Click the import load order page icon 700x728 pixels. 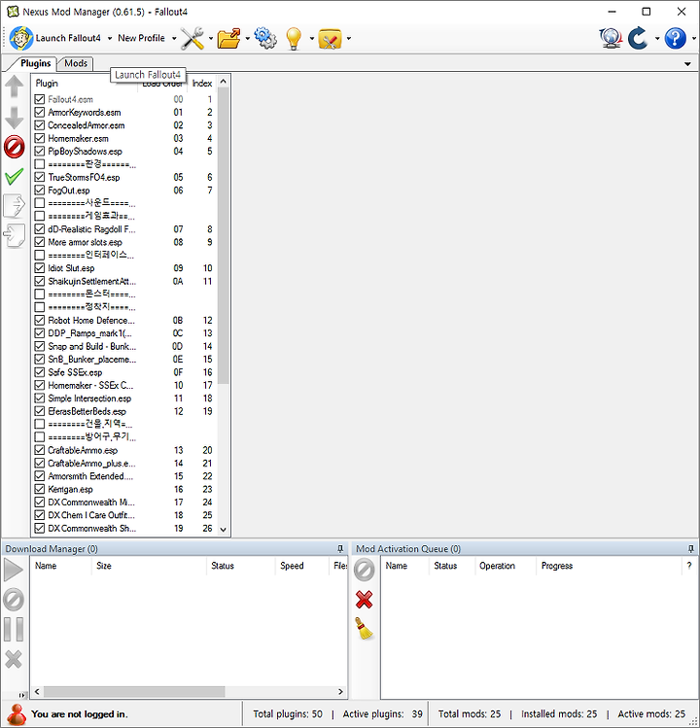click(15, 235)
